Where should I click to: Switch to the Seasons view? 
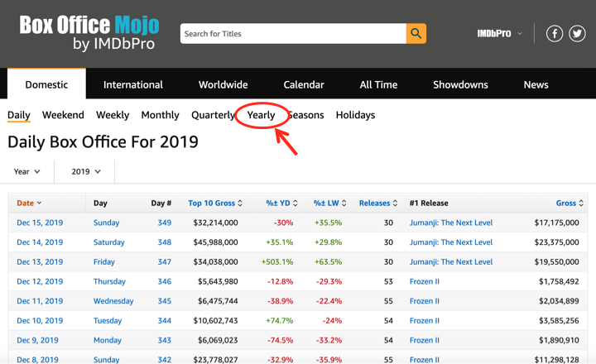pos(305,115)
